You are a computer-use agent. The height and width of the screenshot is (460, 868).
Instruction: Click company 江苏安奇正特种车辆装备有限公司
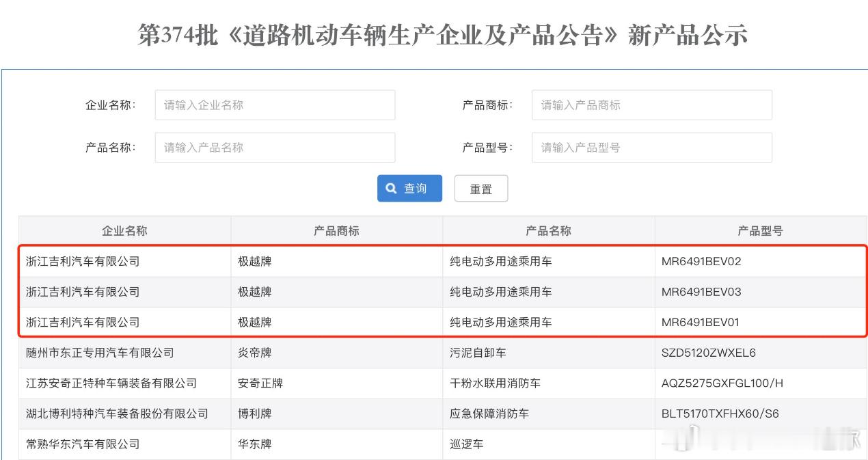point(111,383)
